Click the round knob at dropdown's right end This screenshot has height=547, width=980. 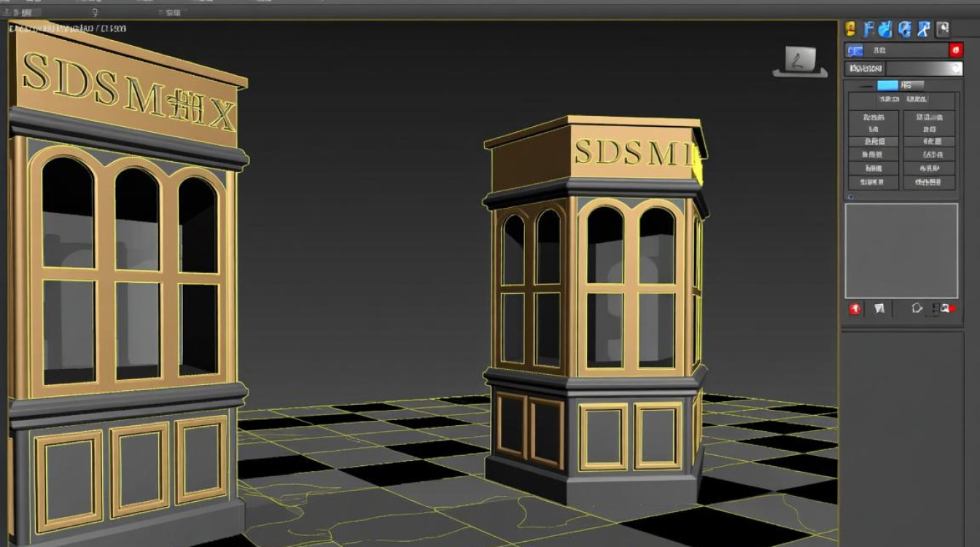(x=956, y=69)
